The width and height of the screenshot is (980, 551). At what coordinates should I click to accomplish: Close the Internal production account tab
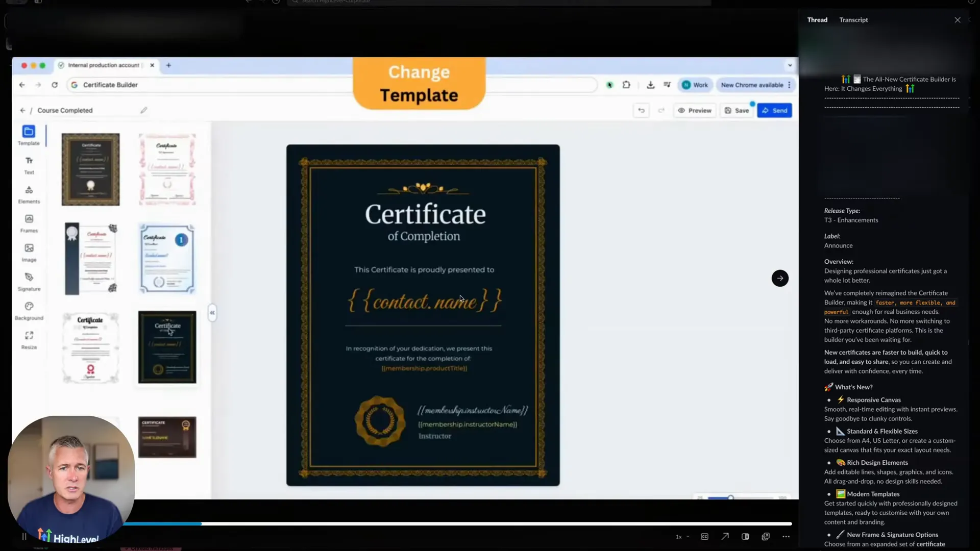point(152,65)
